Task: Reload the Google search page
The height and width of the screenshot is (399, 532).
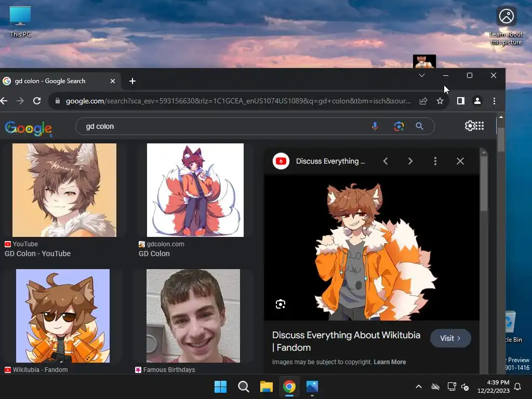Action: point(37,101)
